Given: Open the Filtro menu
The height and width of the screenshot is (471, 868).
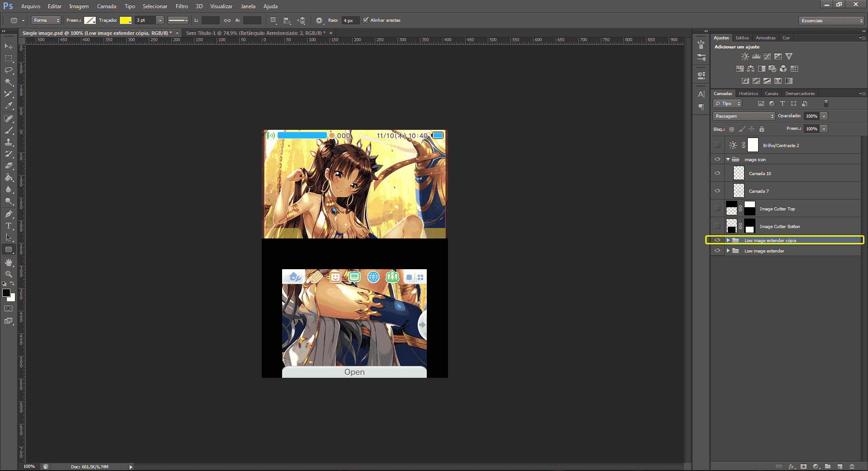Looking at the screenshot, I should pos(182,6).
